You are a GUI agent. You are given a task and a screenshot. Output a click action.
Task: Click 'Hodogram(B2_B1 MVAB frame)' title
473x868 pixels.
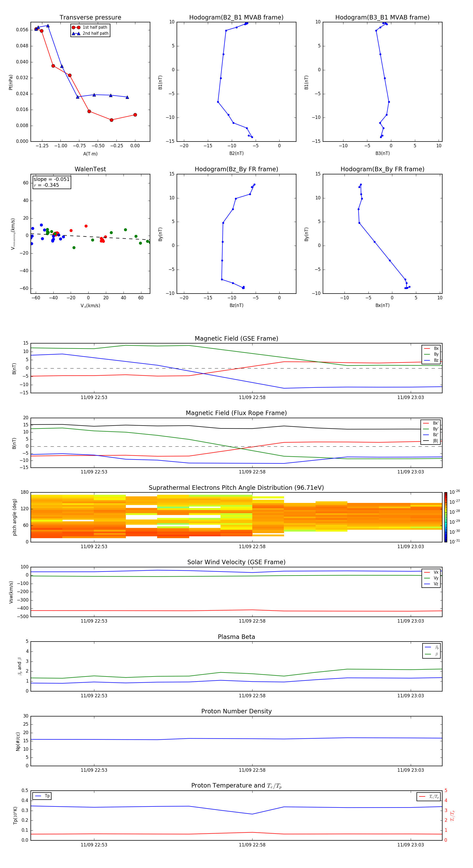point(236,18)
